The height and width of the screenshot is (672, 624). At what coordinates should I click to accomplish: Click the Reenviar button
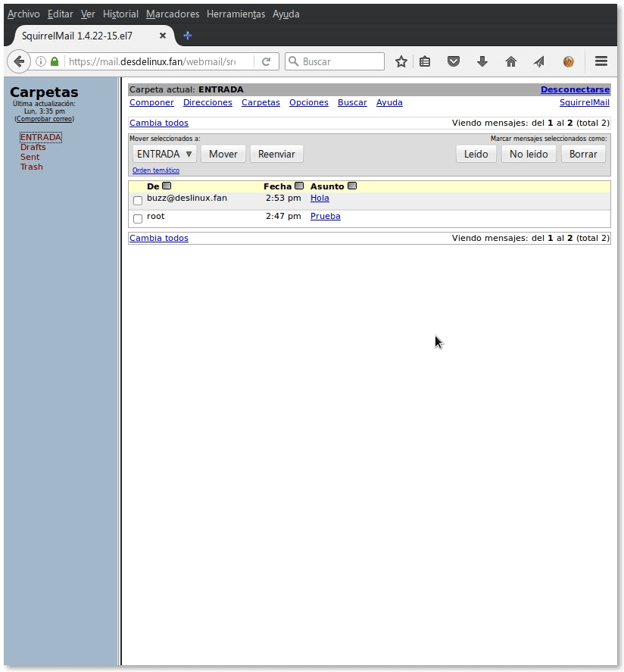tap(276, 154)
